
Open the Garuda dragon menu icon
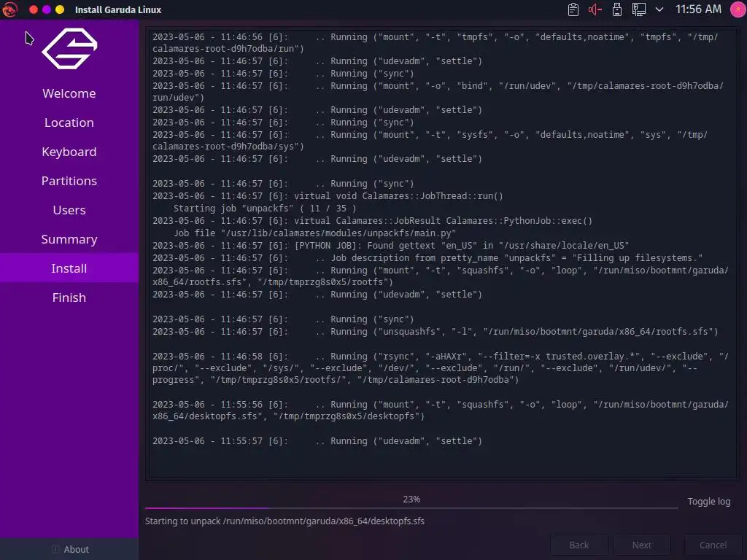pos(9,9)
